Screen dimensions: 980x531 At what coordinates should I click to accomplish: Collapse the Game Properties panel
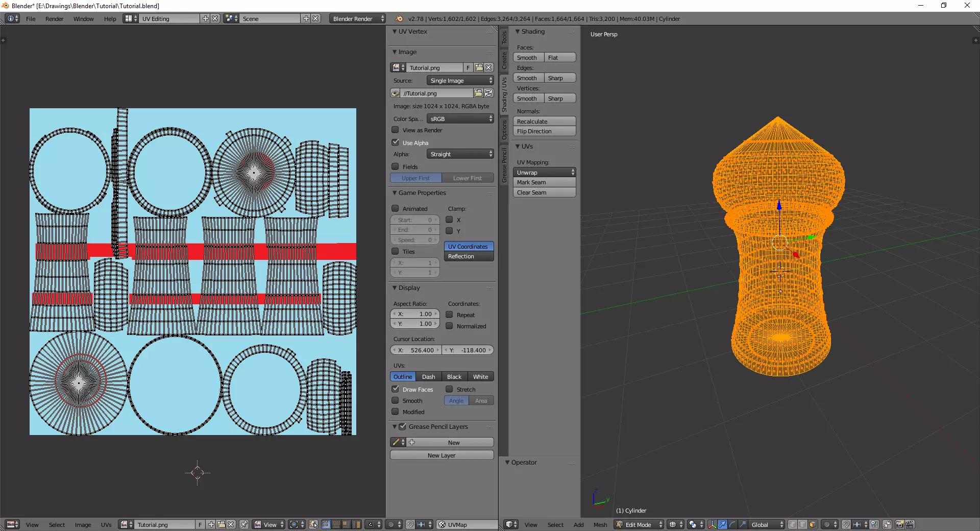pos(395,193)
